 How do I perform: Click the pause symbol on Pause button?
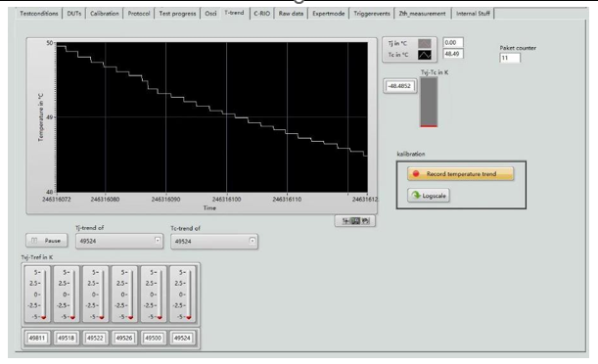click(x=34, y=241)
